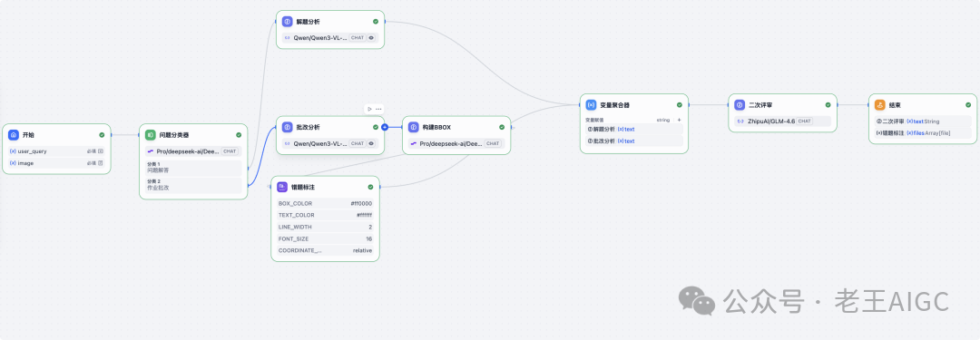Click the LINE_WIDTH parameter row
This screenshot has width=980, height=340.
tap(325, 227)
